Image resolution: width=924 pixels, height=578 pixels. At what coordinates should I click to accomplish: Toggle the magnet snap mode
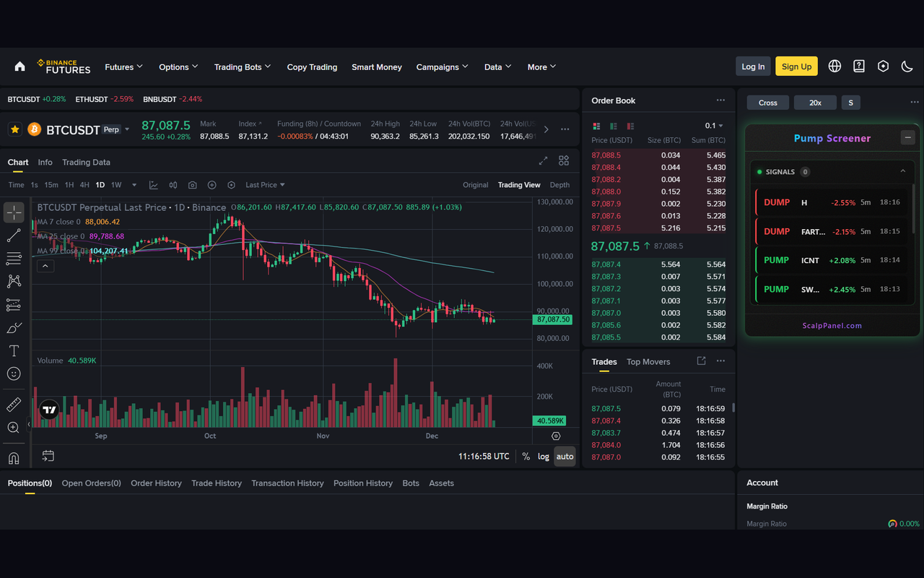14,458
